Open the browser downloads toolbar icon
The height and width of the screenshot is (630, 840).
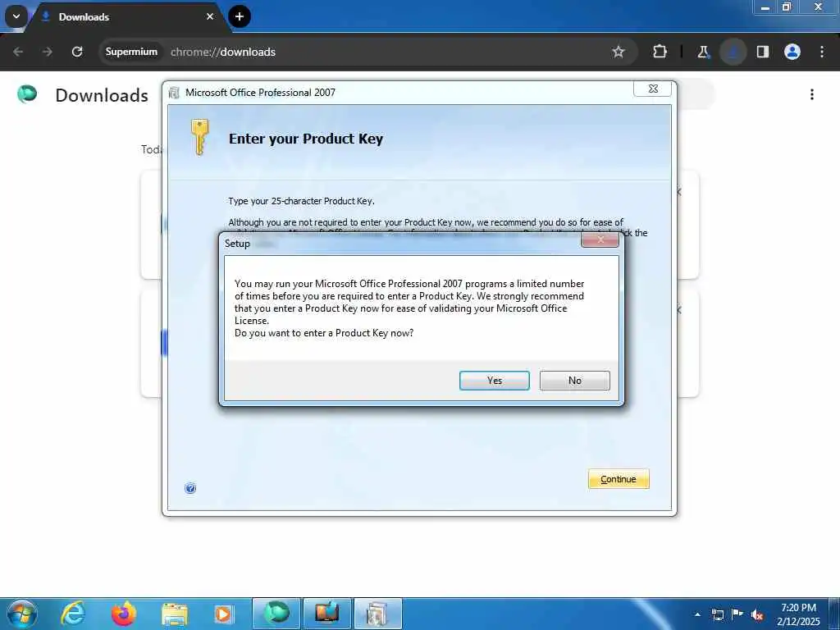click(x=733, y=52)
